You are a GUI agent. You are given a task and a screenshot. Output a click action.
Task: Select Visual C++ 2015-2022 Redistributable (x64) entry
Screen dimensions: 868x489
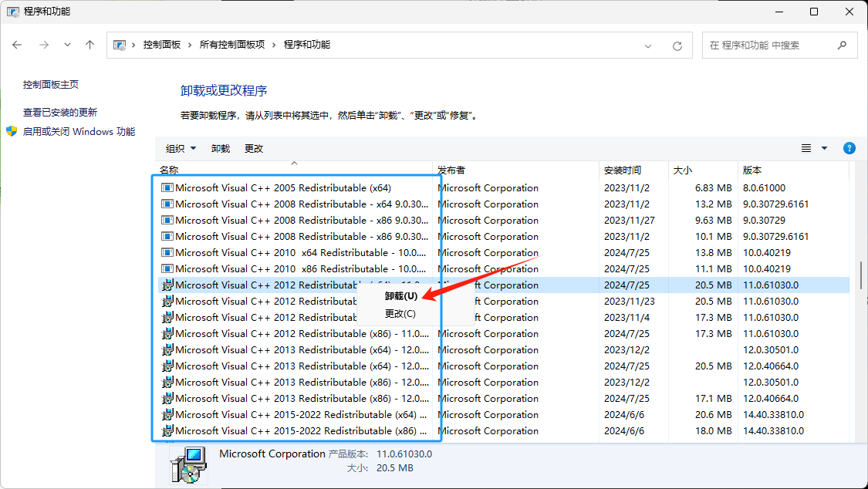pos(301,414)
